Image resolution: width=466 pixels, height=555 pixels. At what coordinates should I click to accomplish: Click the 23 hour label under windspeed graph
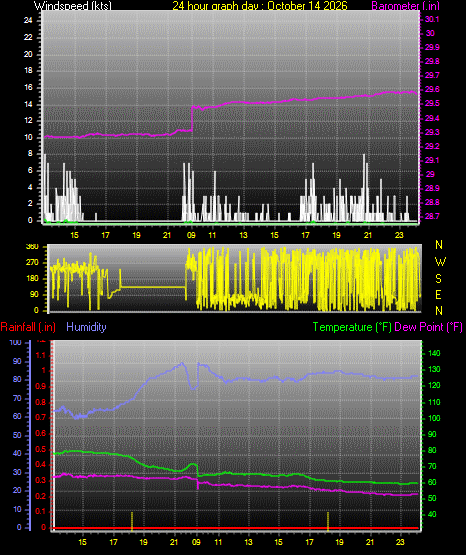pyautogui.click(x=399, y=235)
